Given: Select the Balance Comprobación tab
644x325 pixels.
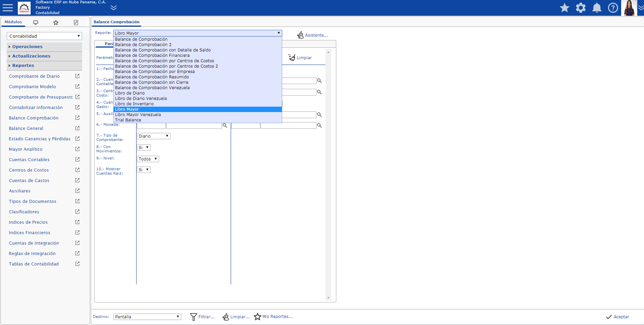Looking at the screenshot, I should (x=117, y=22).
